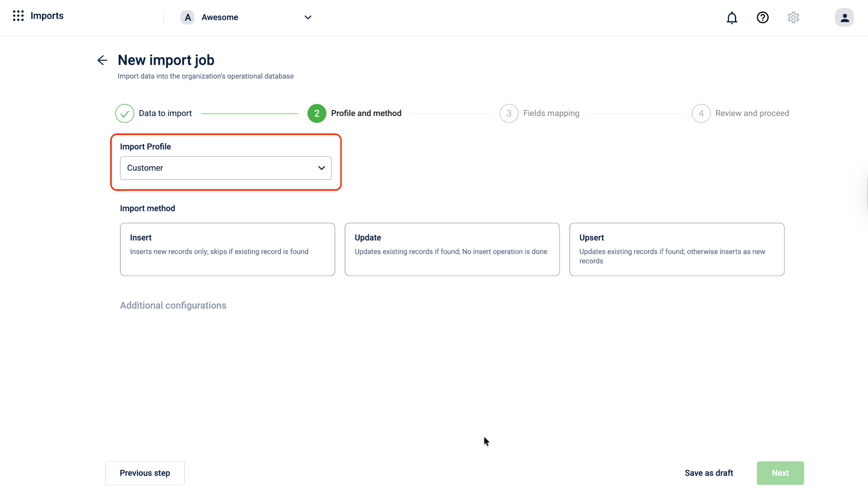
Task: Click the Awesome organization avatar letter A
Action: point(188,17)
